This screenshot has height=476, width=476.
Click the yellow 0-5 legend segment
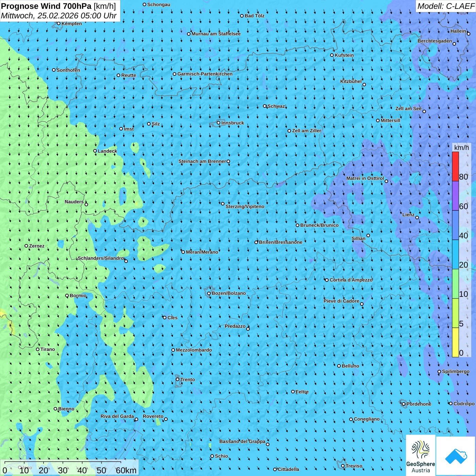(x=455, y=342)
